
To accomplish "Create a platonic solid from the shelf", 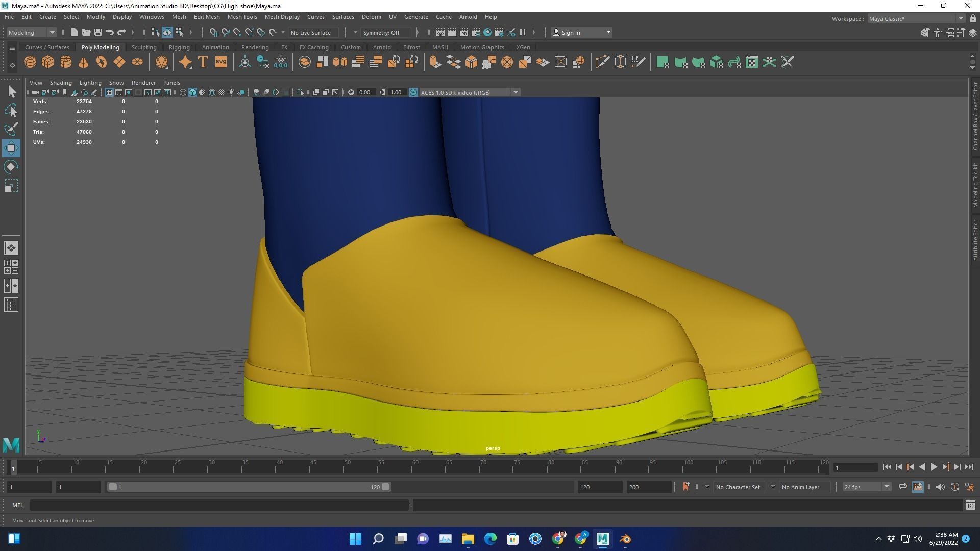I will [x=162, y=62].
